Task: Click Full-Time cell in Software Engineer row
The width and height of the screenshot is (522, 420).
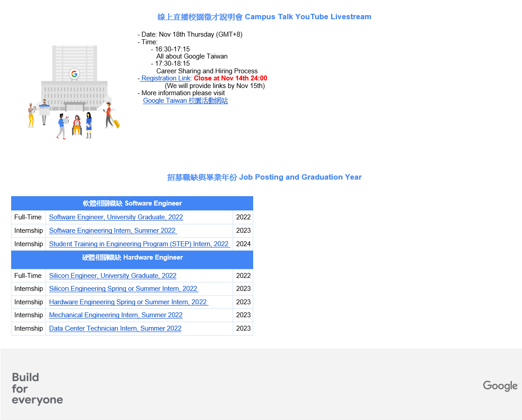Action: pos(29,217)
